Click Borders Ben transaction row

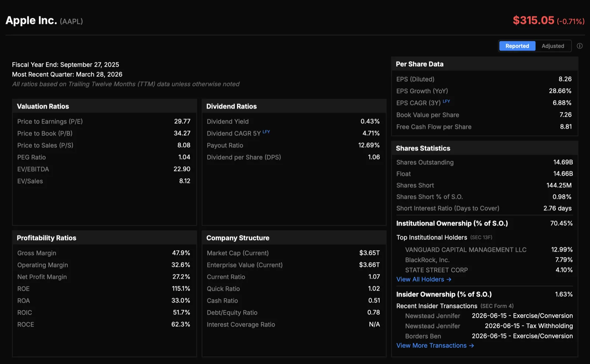click(x=489, y=336)
